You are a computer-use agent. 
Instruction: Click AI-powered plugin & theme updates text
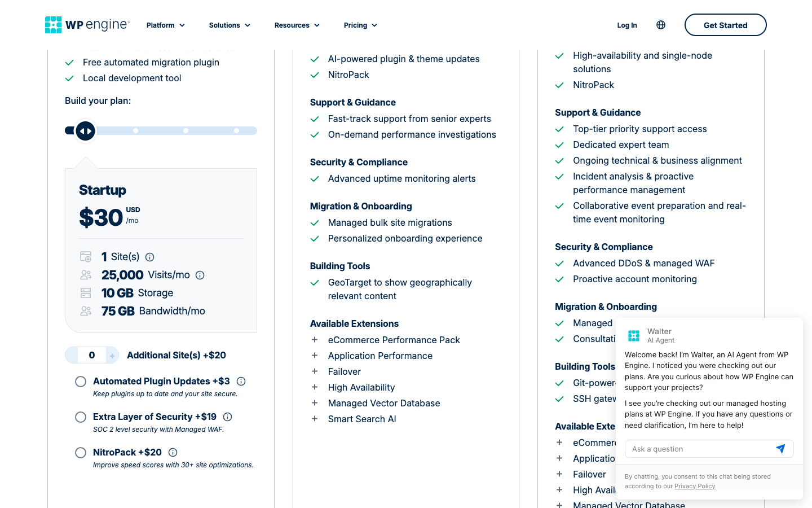404,59
